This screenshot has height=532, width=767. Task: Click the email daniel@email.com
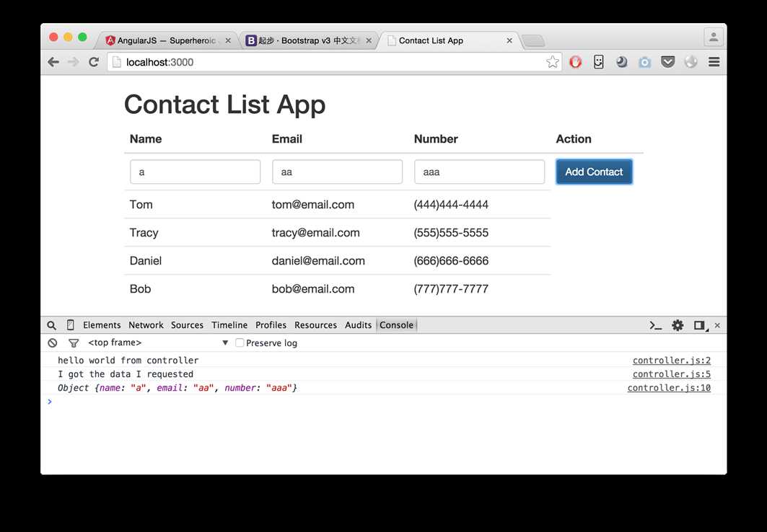click(318, 261)
